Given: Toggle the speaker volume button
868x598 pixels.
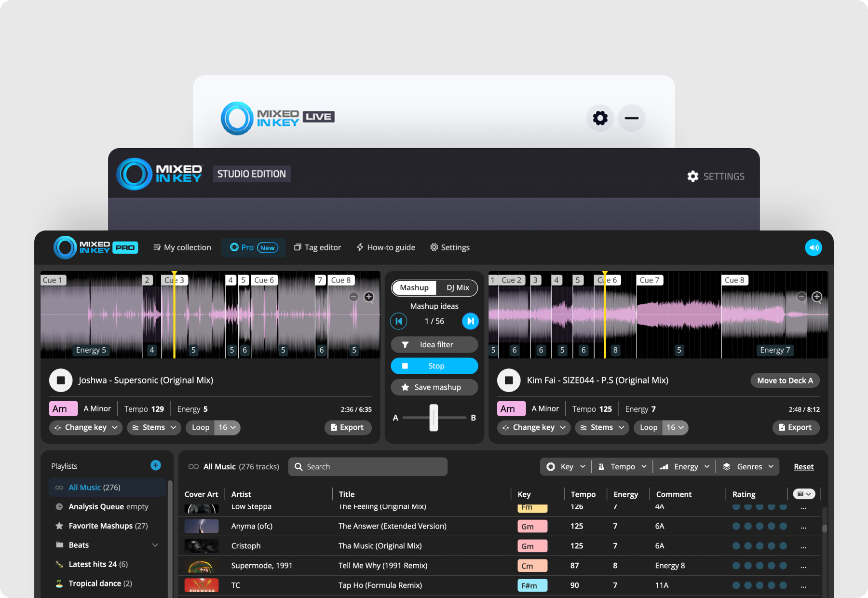Looking at the screenshot, I should click(x=814, y=247).
